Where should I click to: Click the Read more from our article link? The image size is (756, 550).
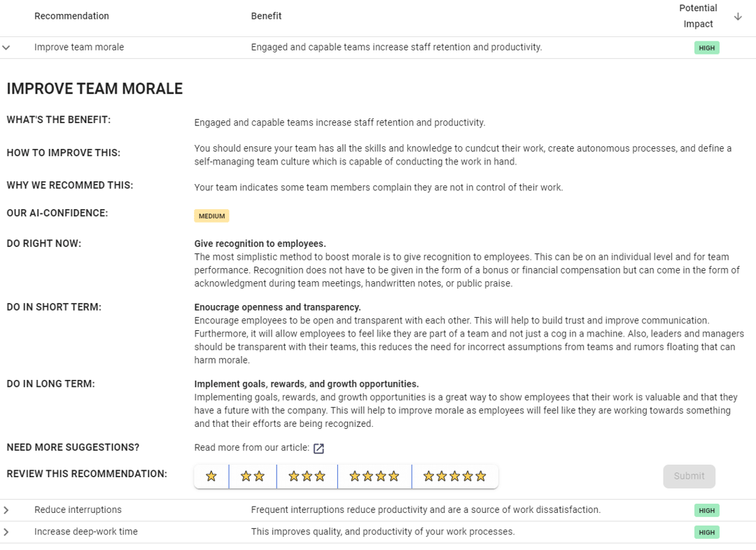(x=252, y=447)
